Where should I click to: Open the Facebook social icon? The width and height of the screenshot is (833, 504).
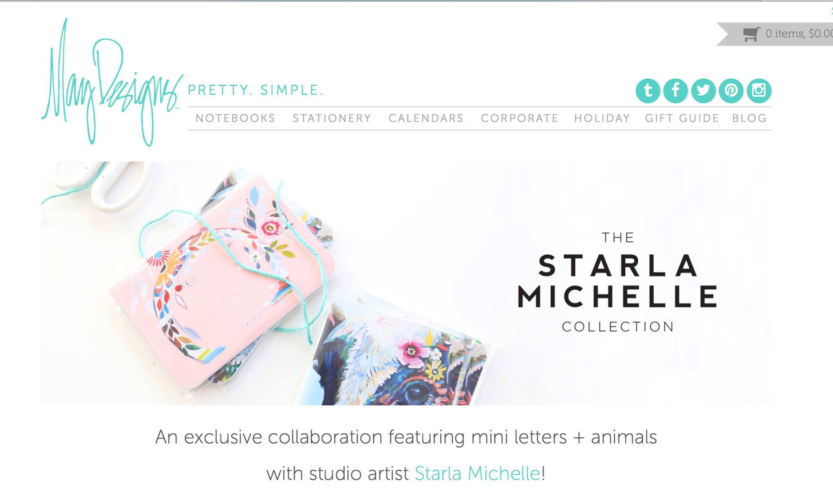(676, 91)
